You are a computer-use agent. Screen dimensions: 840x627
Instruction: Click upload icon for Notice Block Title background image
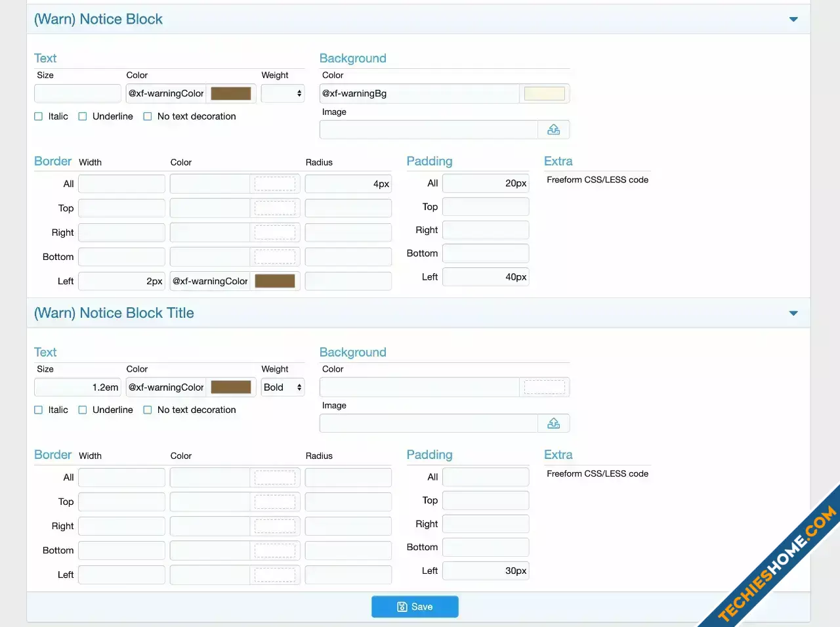click(x=553, y=423)
